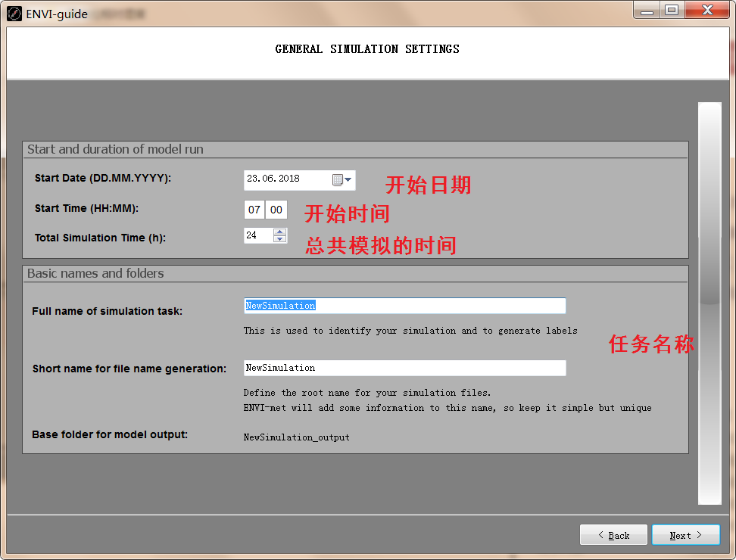Select the highlighted NewSimulation text
736x560 pixels.
[x=280, y=305]
